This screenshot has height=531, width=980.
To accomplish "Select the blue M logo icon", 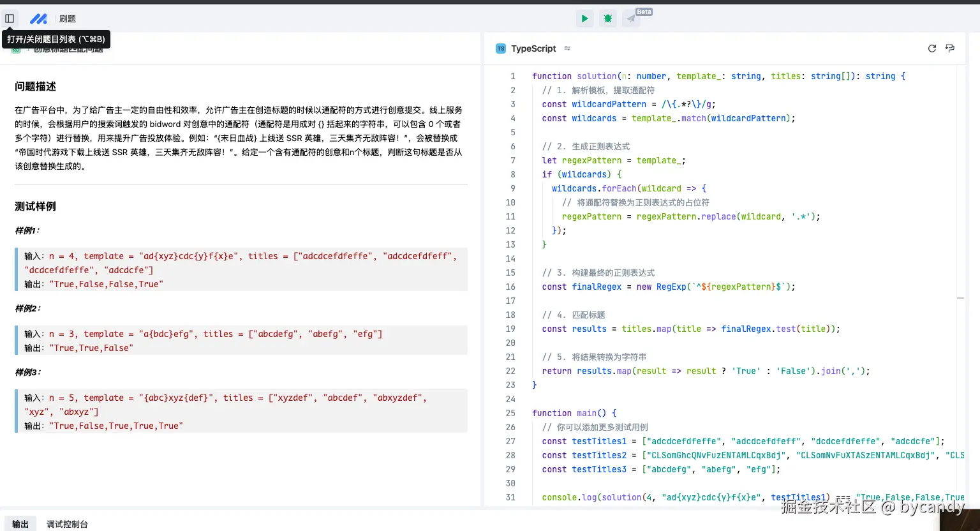I will pos(39,18).
